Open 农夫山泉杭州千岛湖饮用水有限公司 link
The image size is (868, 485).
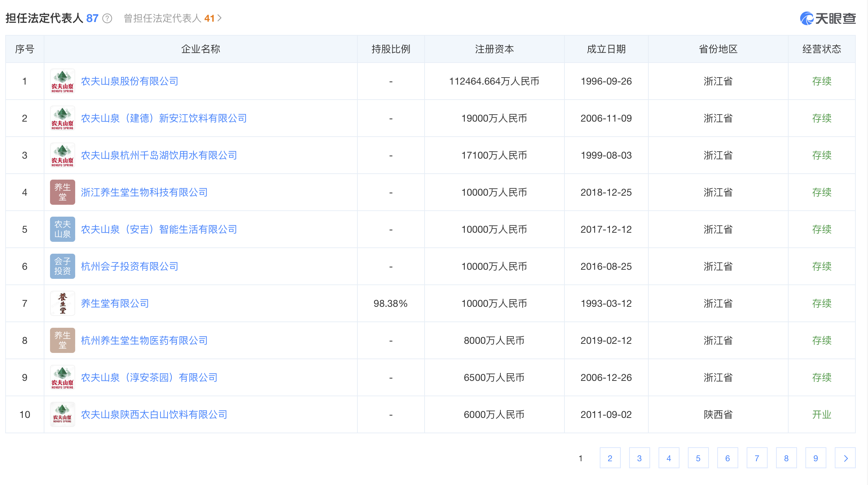click(159, 155)
